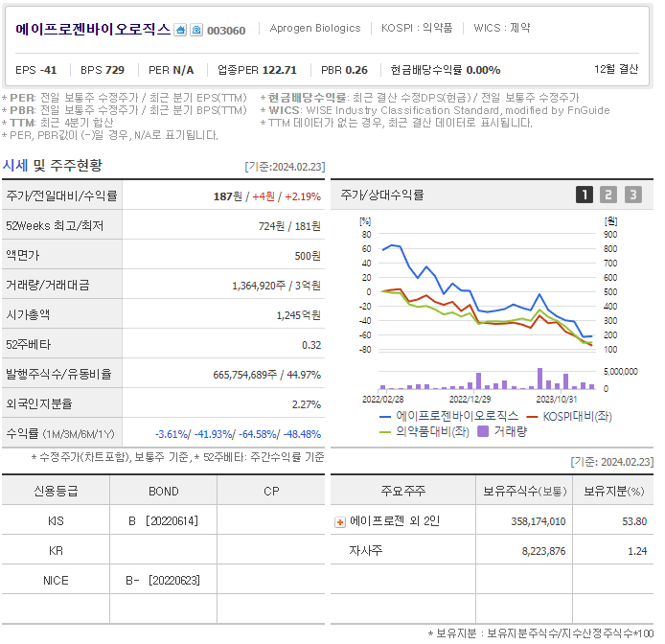Expand 에이프로젠 외 2인 shareholder row plus icon
Viewport: 665px width, 644px height.
[340, 522]
